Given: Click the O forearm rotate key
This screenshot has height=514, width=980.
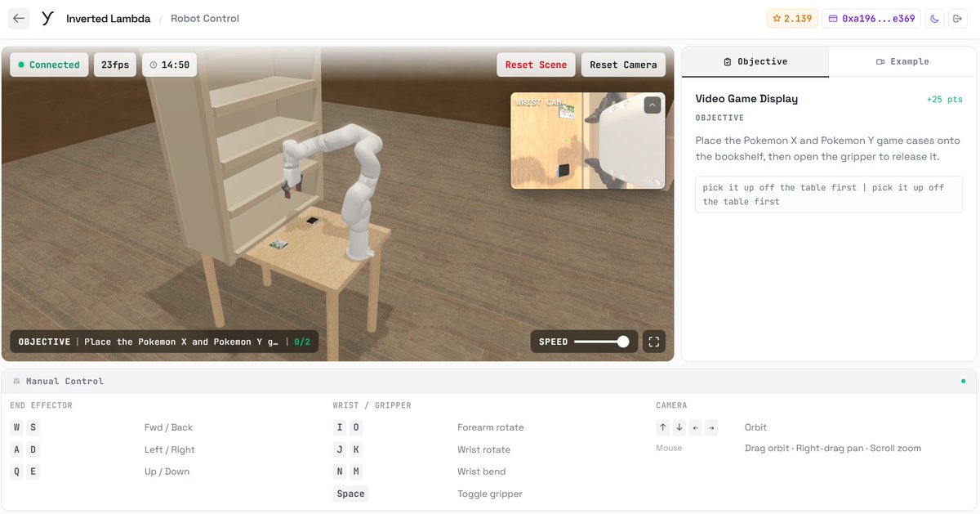Looking at the screenshot, I should click(x=356, y=427).
